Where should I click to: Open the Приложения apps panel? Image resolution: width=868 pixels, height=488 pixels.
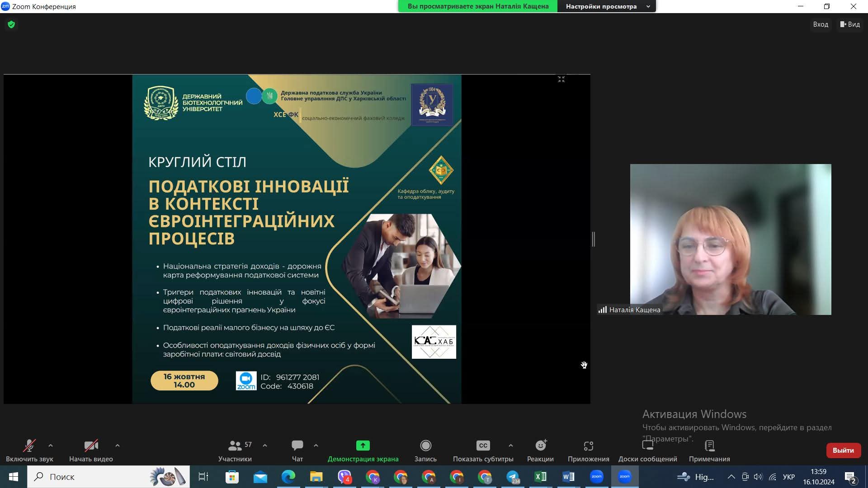[588, 446]
